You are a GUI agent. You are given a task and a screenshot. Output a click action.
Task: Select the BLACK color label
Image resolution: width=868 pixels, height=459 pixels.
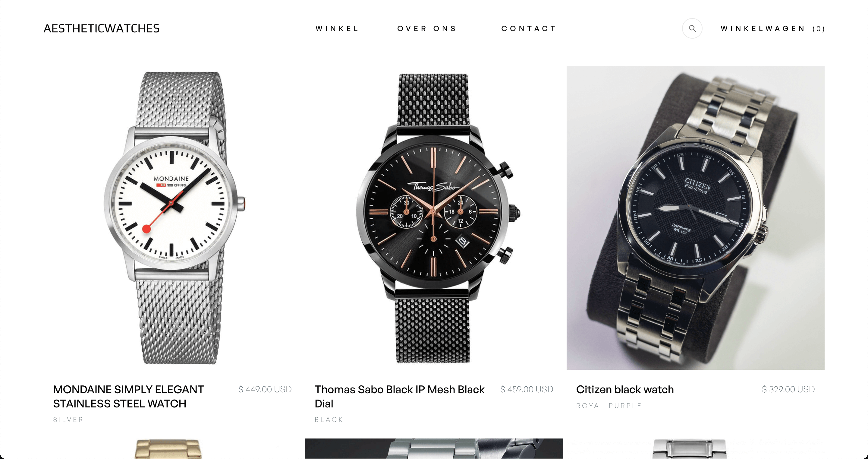coord(329,419)
